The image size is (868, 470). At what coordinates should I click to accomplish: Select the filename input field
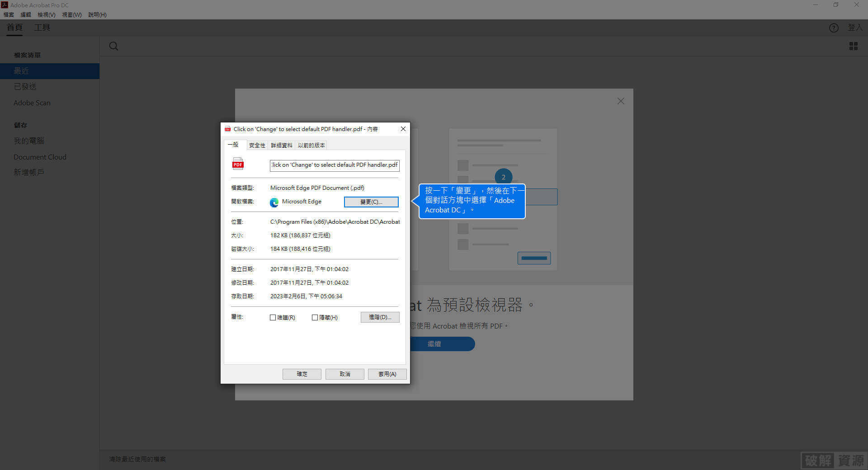pos(334,165)
